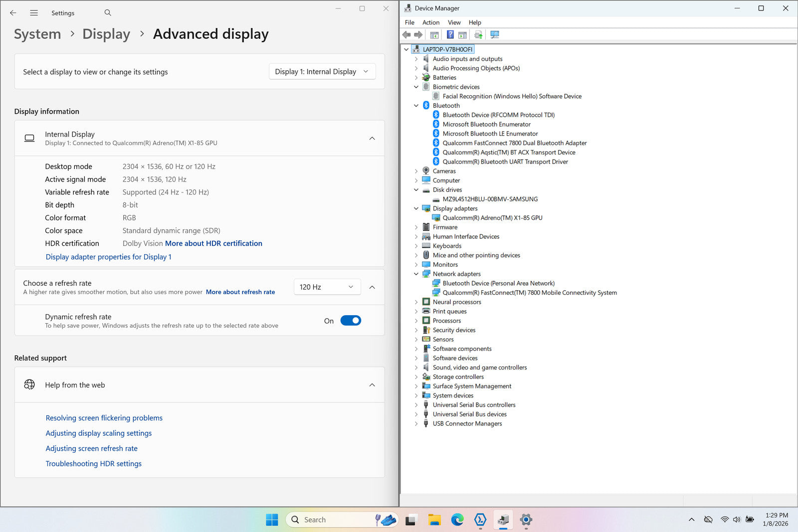Turn off Dynamic refresh rate toggle

(x=351, y=321)
